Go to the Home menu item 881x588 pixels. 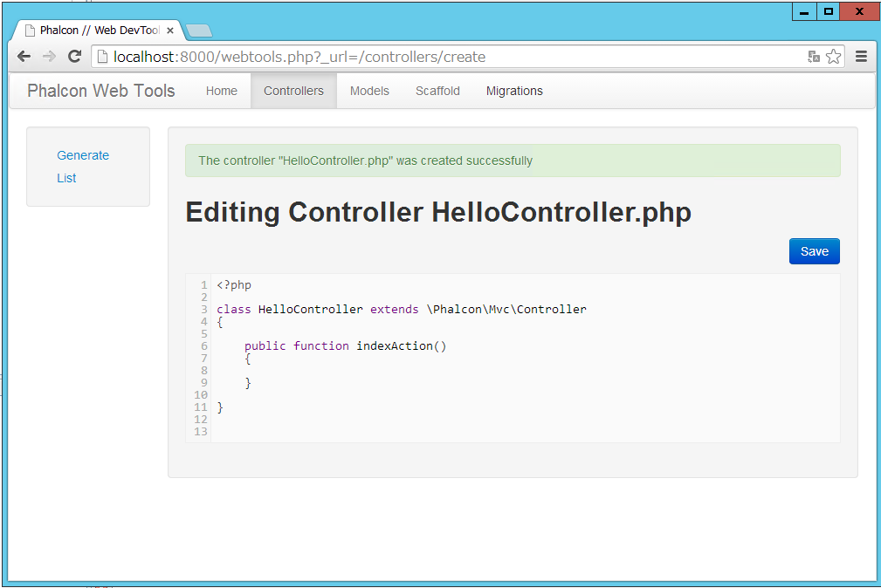point(222,91)
